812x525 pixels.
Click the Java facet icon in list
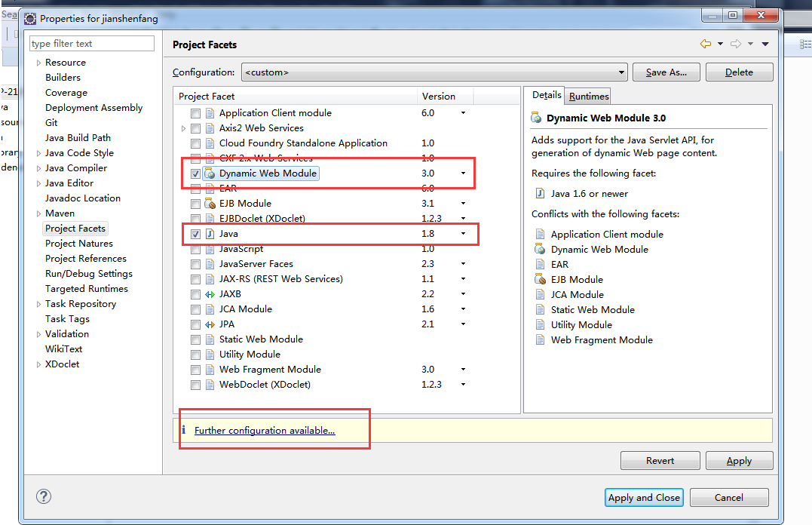210,234
